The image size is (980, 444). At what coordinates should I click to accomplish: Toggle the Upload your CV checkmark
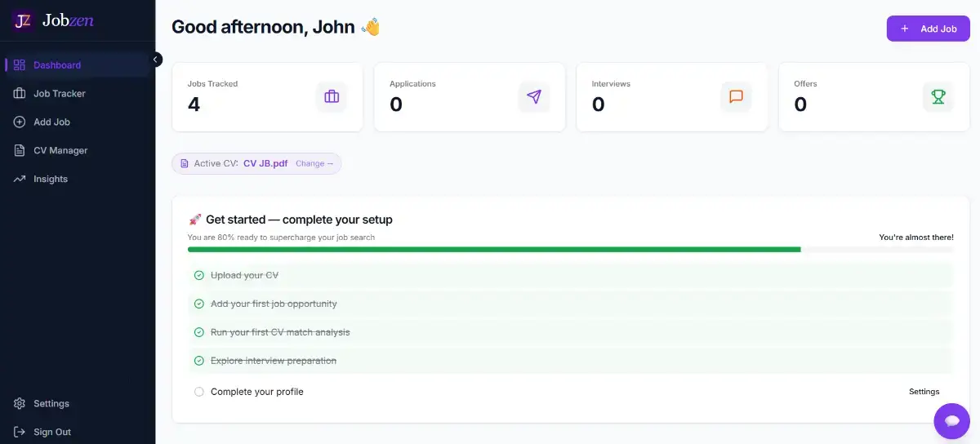199,275
